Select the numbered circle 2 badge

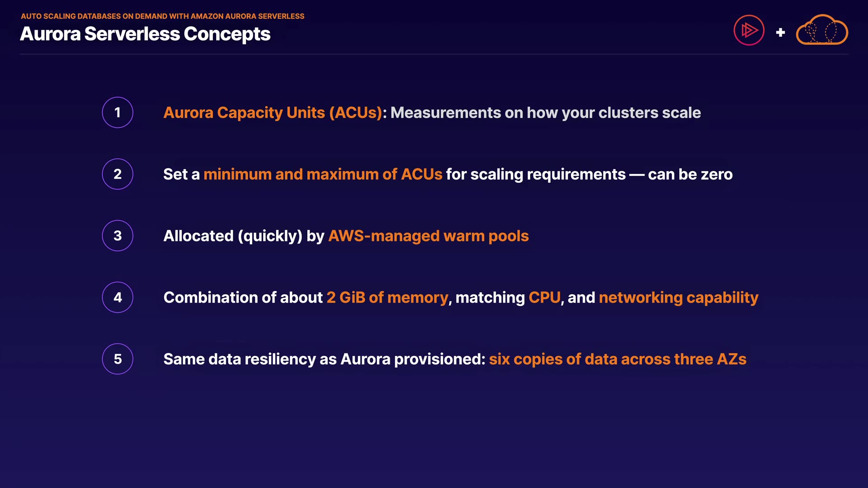118,174
